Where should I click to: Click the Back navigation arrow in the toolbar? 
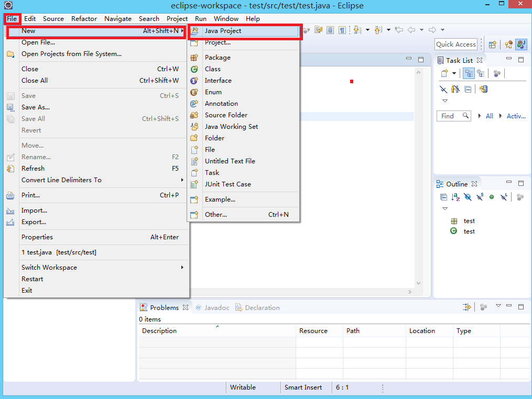pyautogui.click(x=411, y=30)
